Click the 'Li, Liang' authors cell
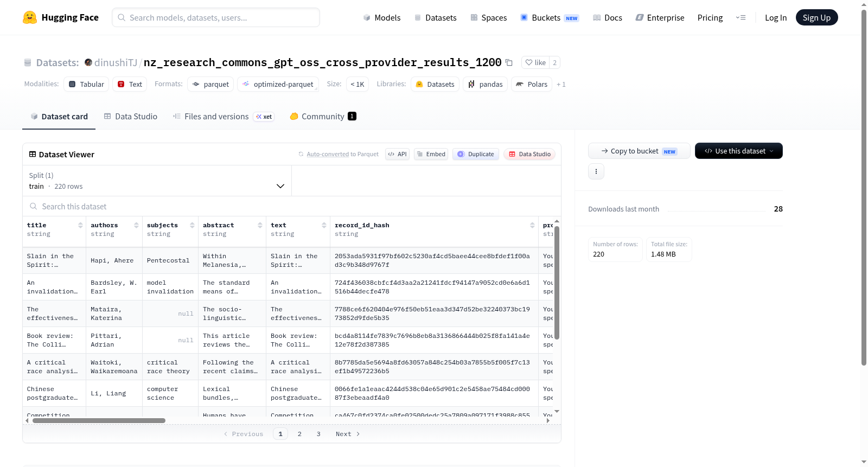 (x=114, y=393)
